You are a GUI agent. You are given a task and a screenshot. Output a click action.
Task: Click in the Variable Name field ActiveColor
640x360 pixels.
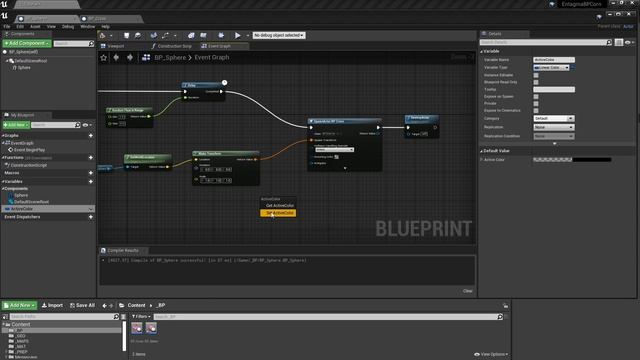pos(554,60)
